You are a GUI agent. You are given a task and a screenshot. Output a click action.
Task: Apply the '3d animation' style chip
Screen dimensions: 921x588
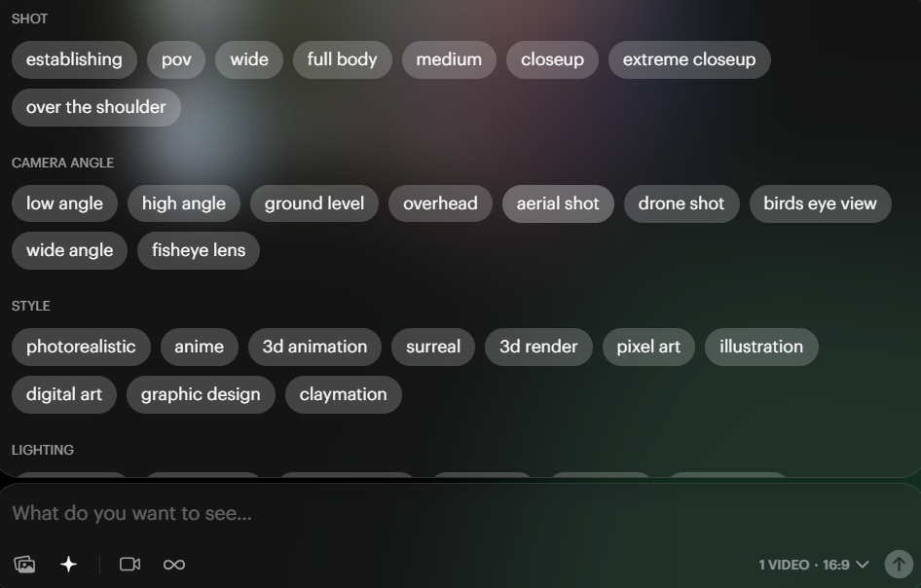(314, 348)
